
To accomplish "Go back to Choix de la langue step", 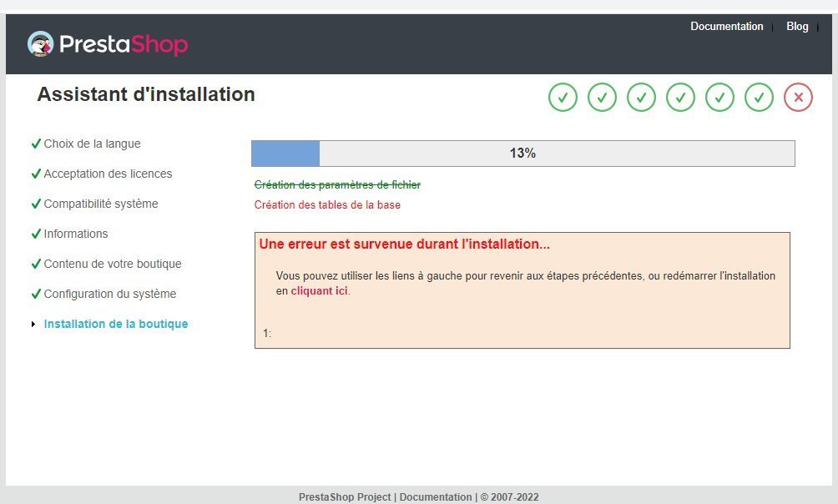I will (x=92, y=144).
